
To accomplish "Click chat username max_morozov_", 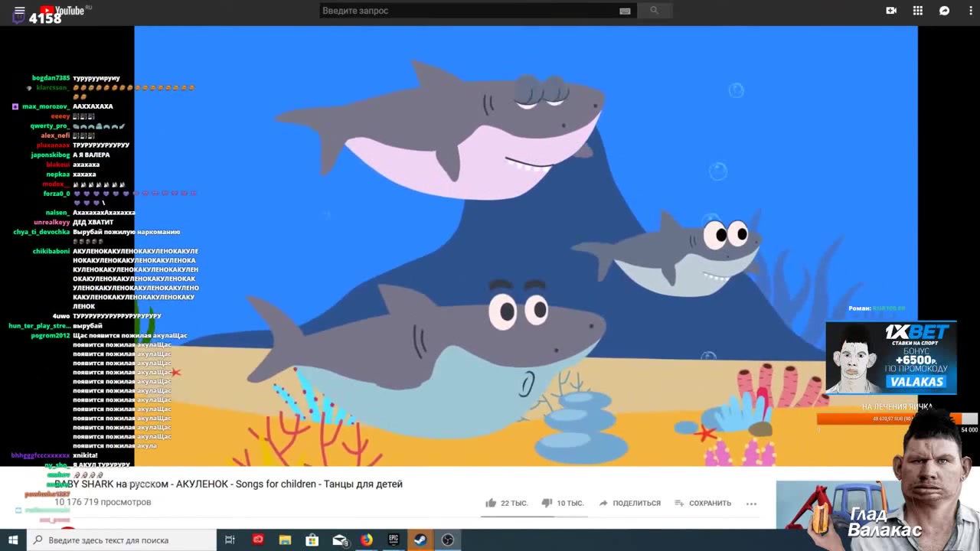I will coord(46,106).
